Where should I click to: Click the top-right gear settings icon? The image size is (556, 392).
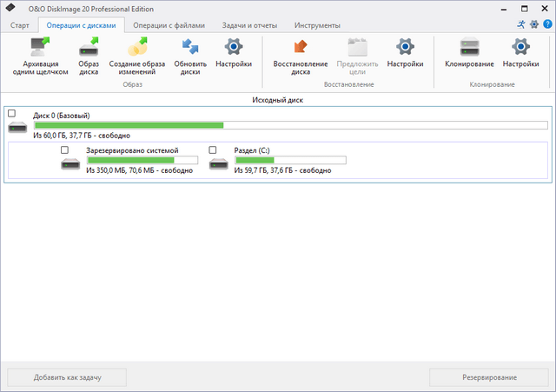[533, 25]
